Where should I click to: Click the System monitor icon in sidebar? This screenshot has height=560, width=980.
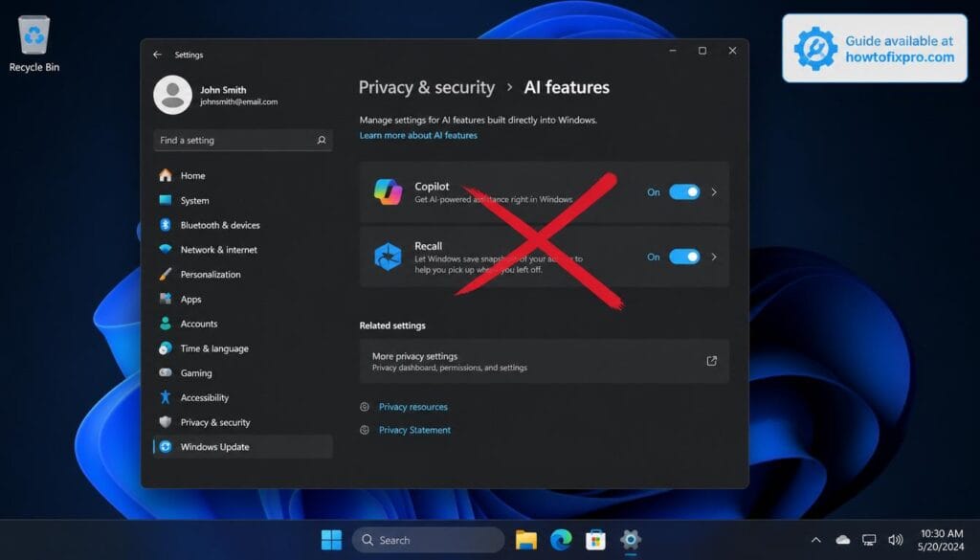(x=165, y=200)
